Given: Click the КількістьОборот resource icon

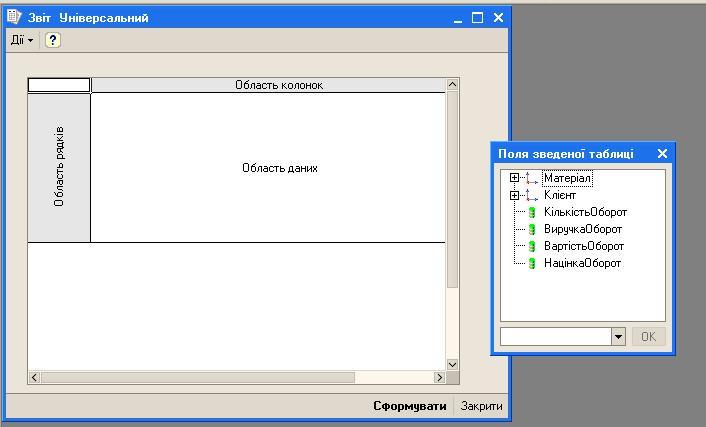Looking at the screenshot, I should coord(532,212).
